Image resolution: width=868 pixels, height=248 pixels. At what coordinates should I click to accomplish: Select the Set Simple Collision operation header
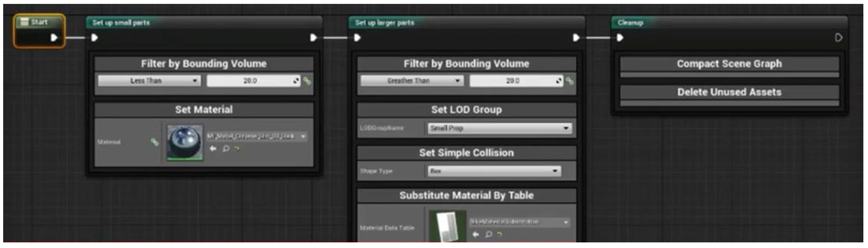click(x=467, y=153)
